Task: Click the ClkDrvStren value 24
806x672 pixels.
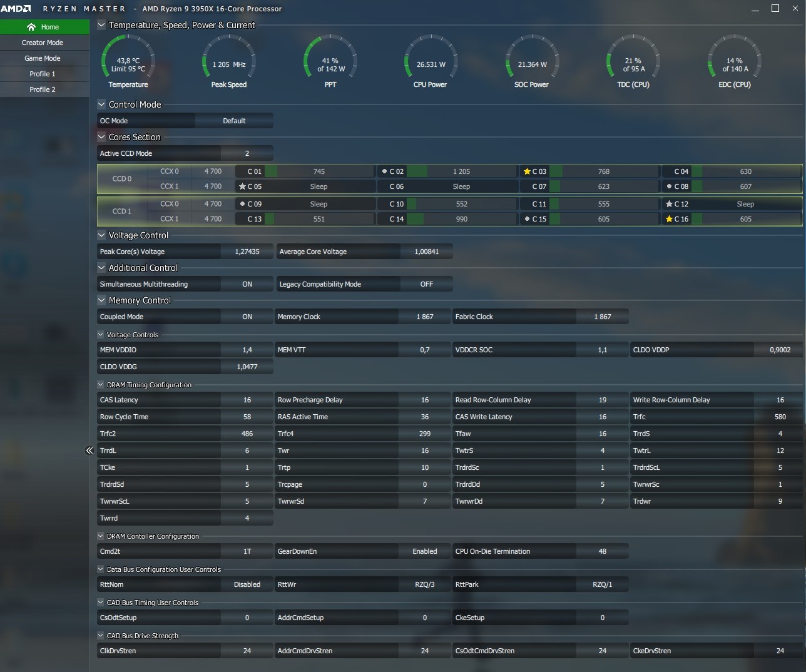Action: click(247, 651)
